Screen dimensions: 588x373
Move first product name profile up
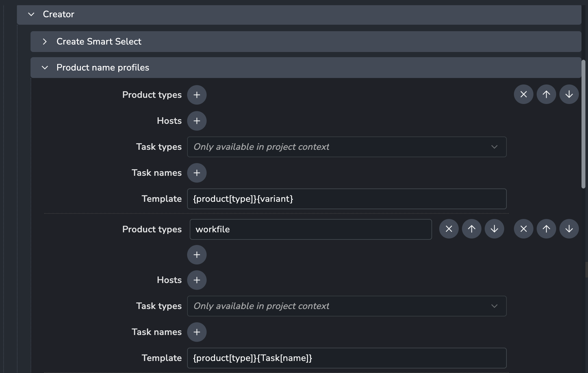coord(546,95)
